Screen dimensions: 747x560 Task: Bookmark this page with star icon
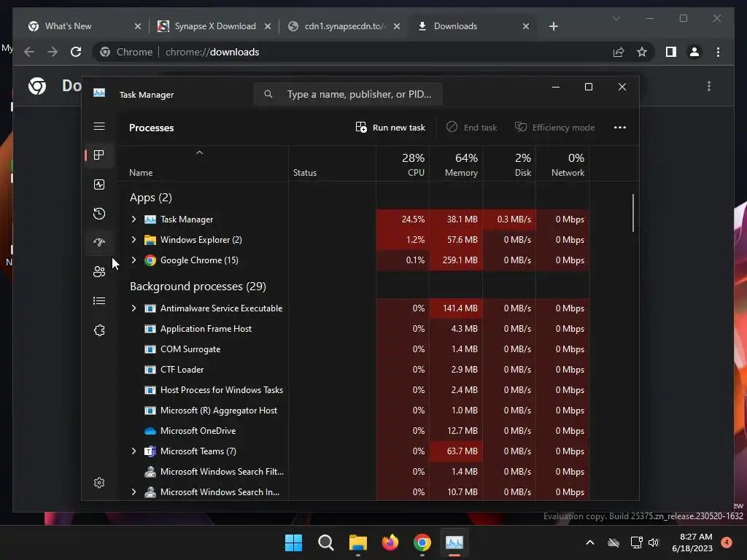click(x=642, y=52)
